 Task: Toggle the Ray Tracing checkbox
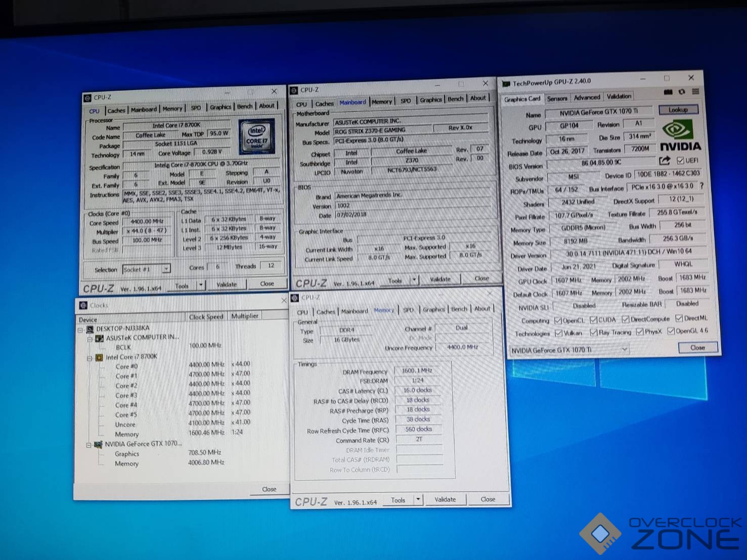pyautogui.click(x=594, y=333)
